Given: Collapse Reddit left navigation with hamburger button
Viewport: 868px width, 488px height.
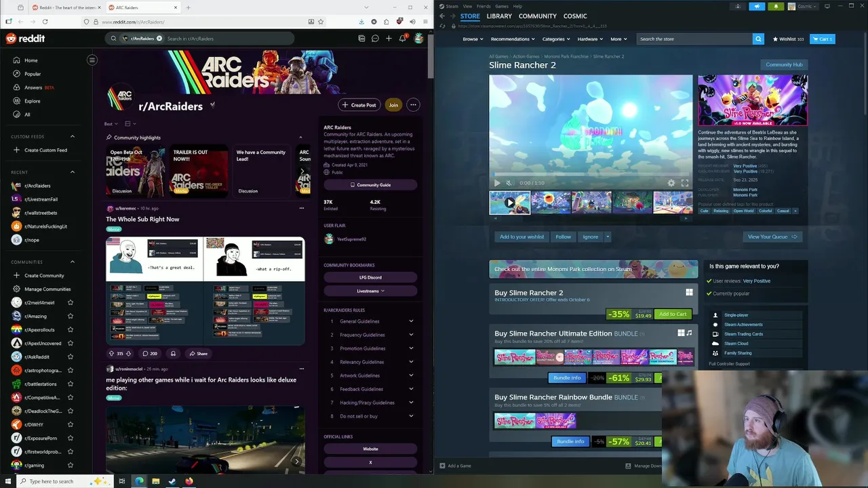Looking at the screenshot, I should tap(92, 60).
